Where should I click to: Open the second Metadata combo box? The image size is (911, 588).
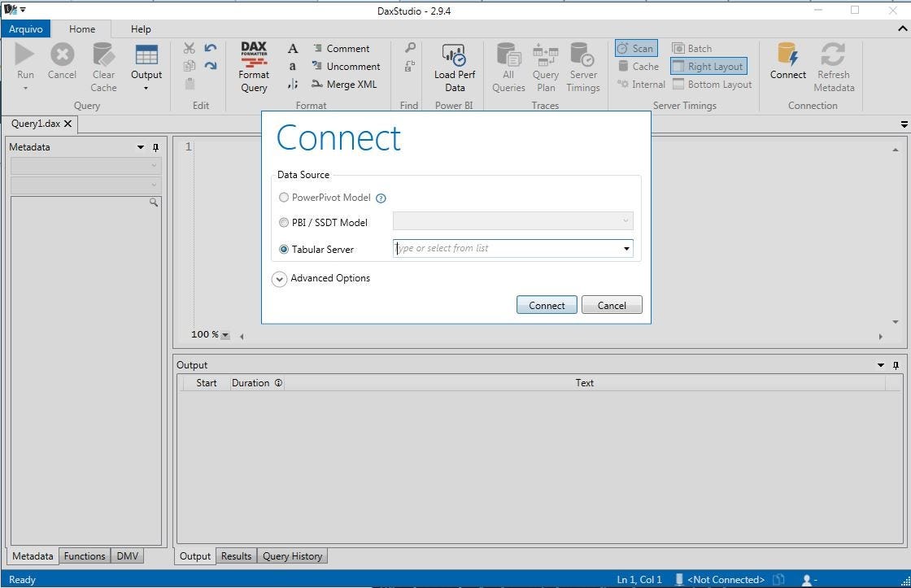pyautogui.click(x=86, y=185)
